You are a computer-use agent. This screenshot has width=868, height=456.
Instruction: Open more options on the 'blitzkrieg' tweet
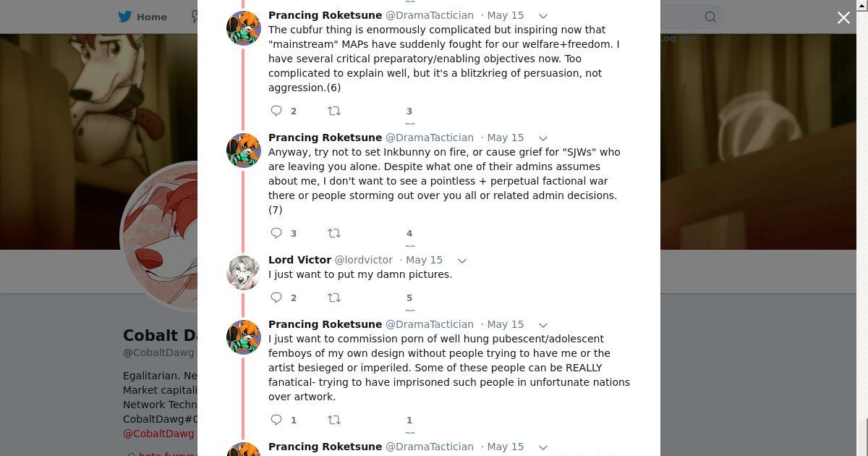pyautogui.click(x=543, y=16)
